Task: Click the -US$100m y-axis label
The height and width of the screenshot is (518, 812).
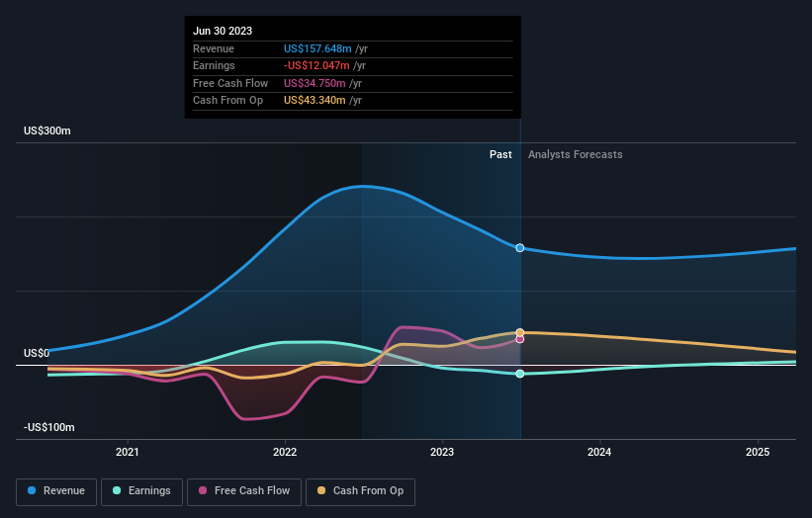Action: pos(49,427)
